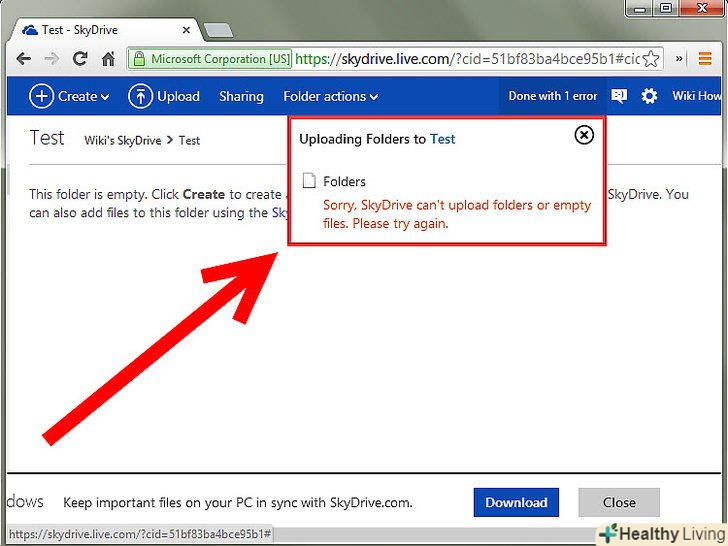Click the browser back arrow
This screenshot has height=546, width=728.
[24, 59]
